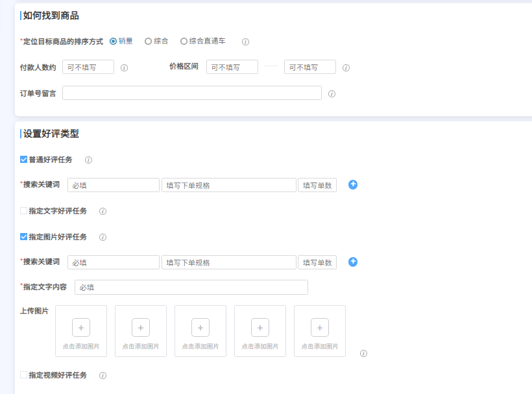The width and height of the screenshot is (532, 394).
Task: Open the info tip beside 指定视频好评任务
Action: tap(103, 375)
